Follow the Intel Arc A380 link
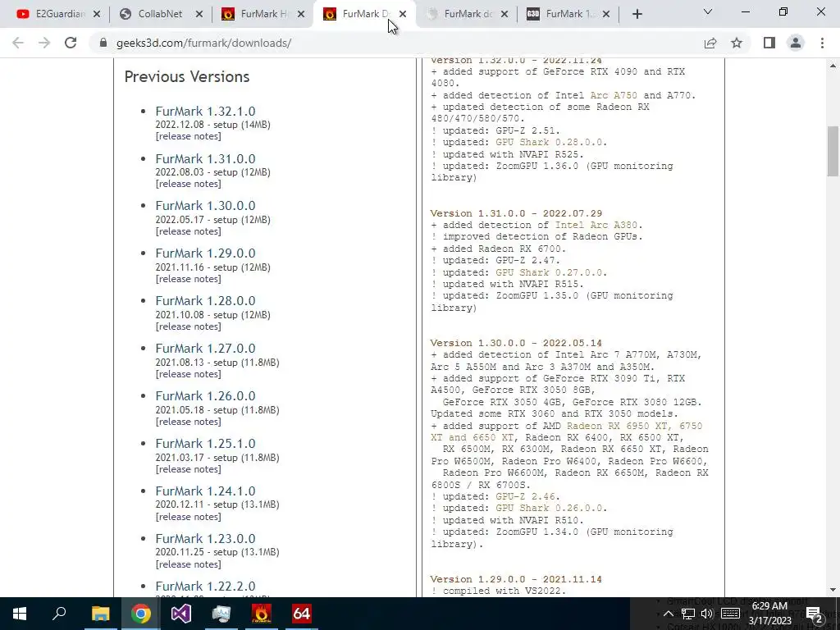Viewport: 840px width, 630px height. (x=596, y=225)
